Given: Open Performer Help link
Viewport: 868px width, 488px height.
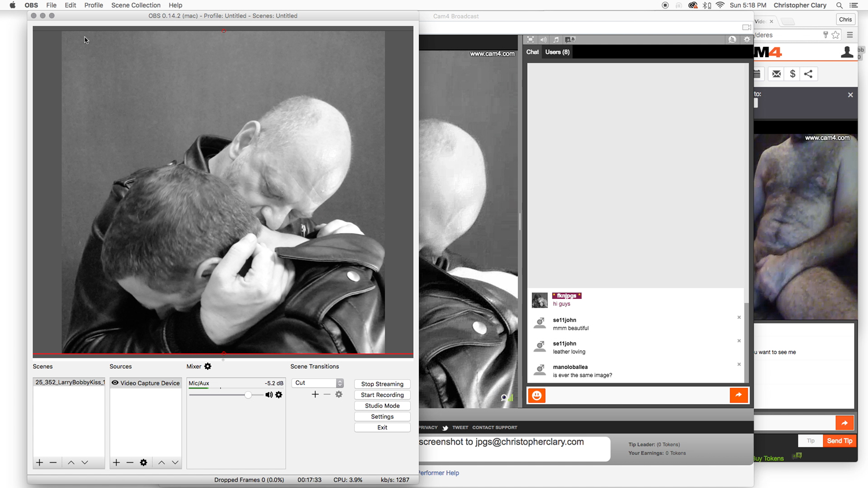Looking at the screenshot, I should pyautogui.click(x=438, y=473).
